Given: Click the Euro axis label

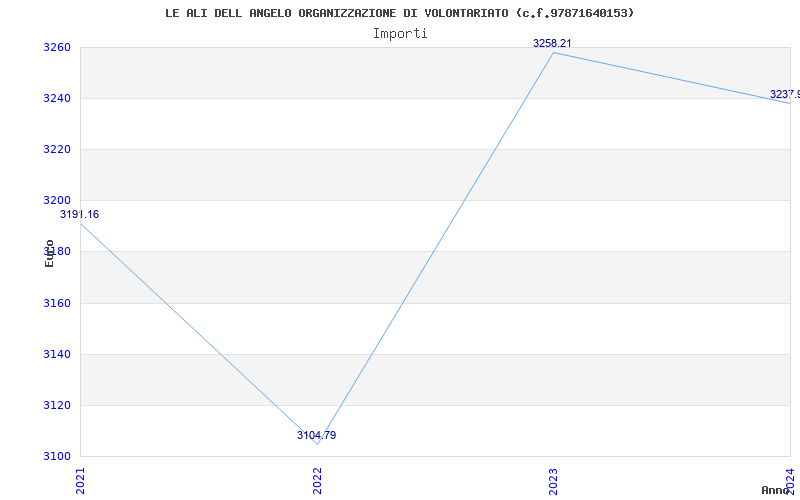Looking at the screenshot, I should [x=49, y=254].
